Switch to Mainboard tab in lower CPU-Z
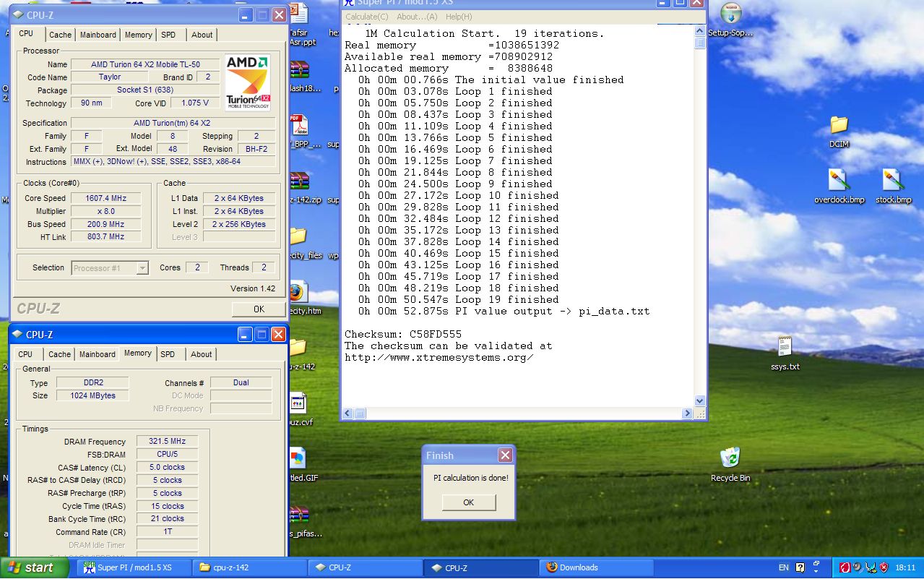Screen dimensions: 924x579 97,354
